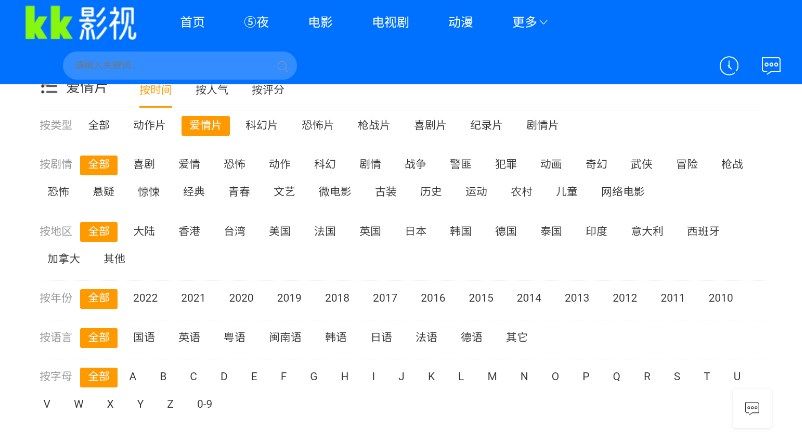Filter region by 意大利

648,231
